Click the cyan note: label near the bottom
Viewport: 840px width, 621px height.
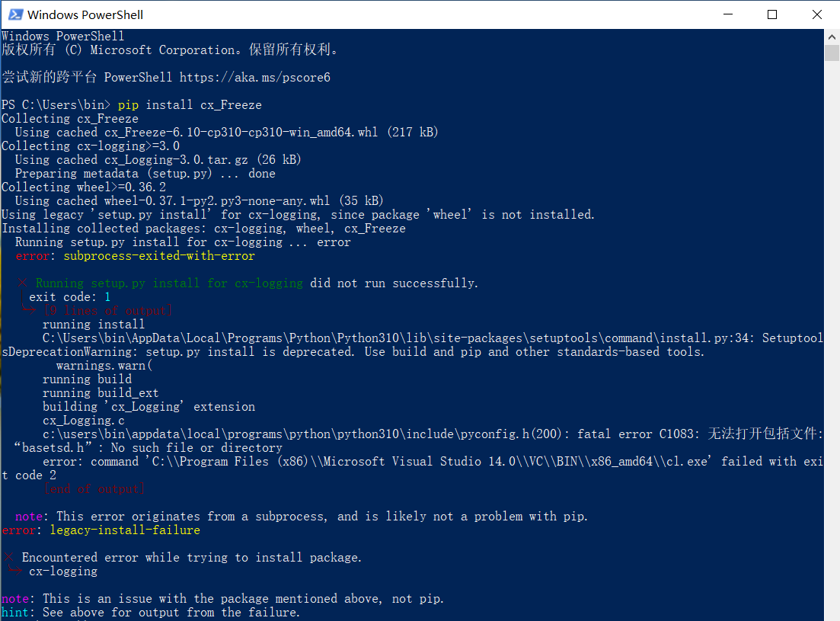point(17,598)
